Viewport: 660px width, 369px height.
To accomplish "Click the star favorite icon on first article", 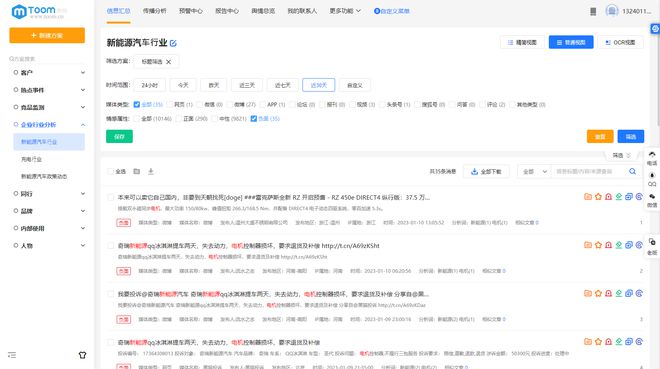I will pyautogui.click(x=598, y=196).
